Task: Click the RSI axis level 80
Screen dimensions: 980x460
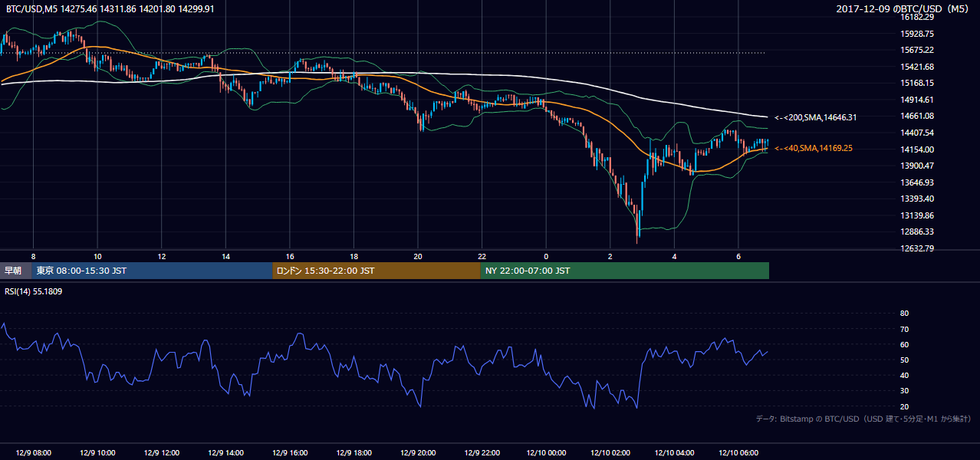Action: pos(904,314)
